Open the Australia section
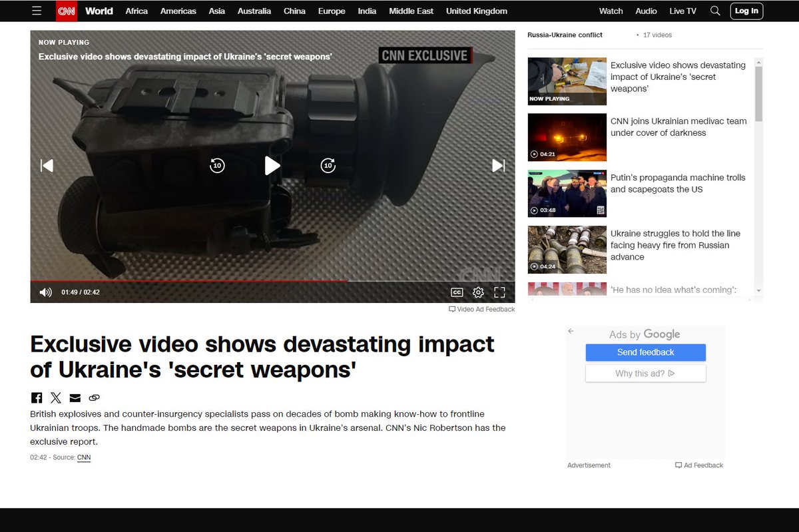The height and width of the screenshot is (532, 799). pyautogui.click(x=254, y=11)
